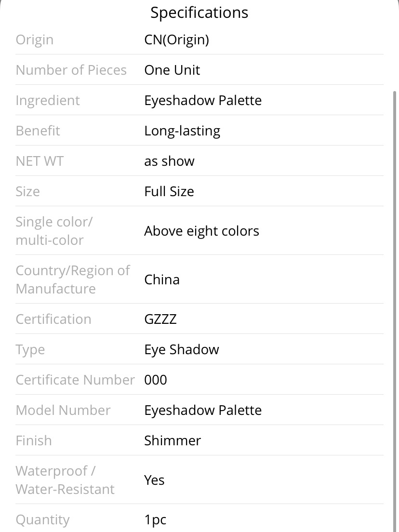Image resolution: width=399 pixels, height=532 pixels.
Task: Select the Full Size value
Action: tap(169, 191)
